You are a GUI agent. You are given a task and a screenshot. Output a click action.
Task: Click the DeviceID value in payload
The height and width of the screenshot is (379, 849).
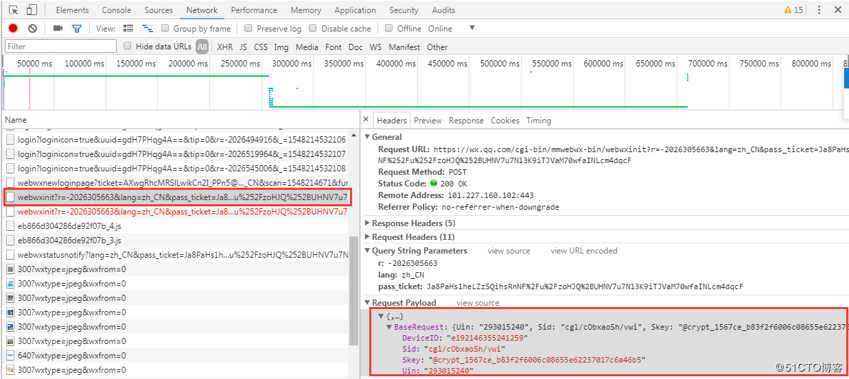click(486, 337)
